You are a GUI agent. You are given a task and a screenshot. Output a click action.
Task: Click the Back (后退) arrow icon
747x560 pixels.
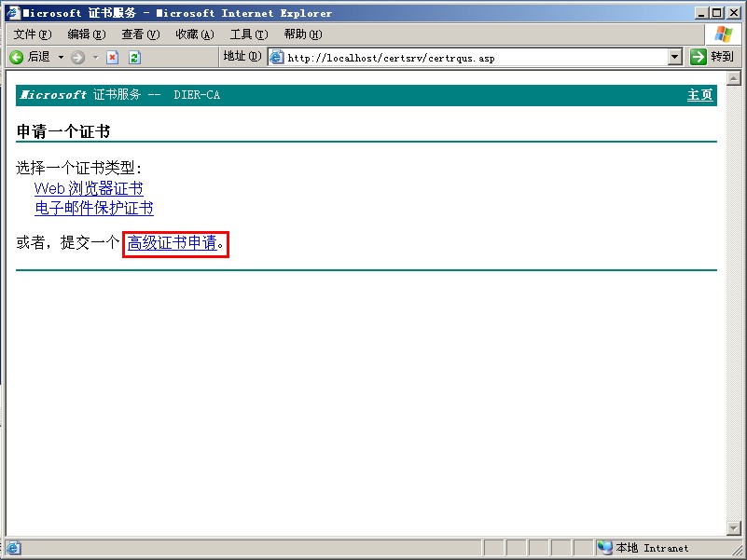[17, 57]
